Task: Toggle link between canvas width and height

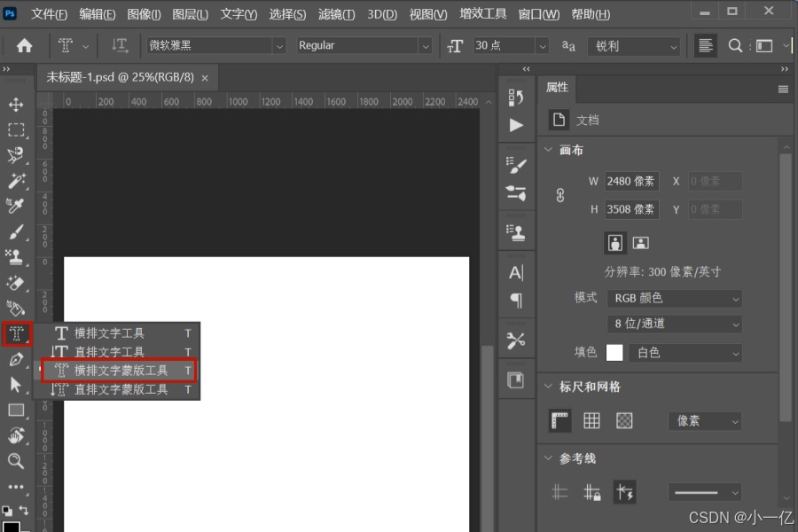Action: [x=559, y=195]
